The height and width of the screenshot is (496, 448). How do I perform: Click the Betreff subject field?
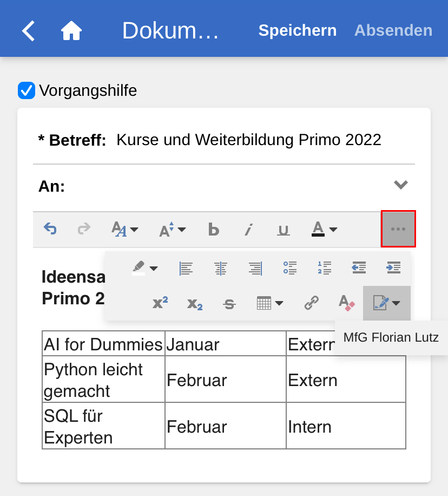248,140
